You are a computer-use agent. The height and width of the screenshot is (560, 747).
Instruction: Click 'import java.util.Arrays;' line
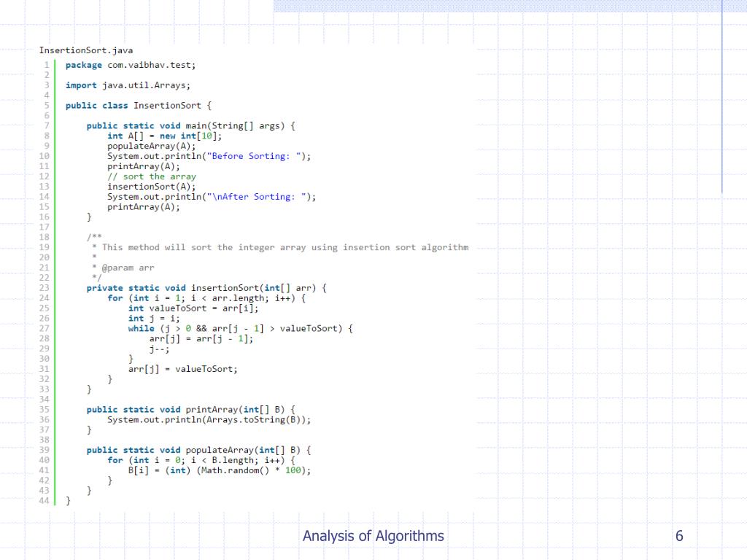tap(128, 85)
